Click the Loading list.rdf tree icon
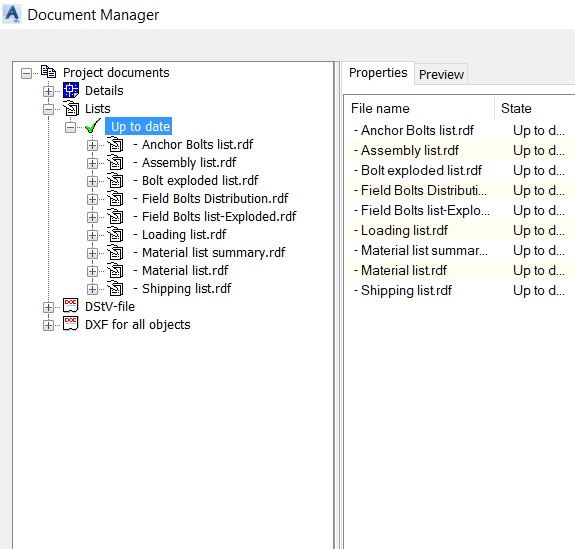 tap(115, 234)
